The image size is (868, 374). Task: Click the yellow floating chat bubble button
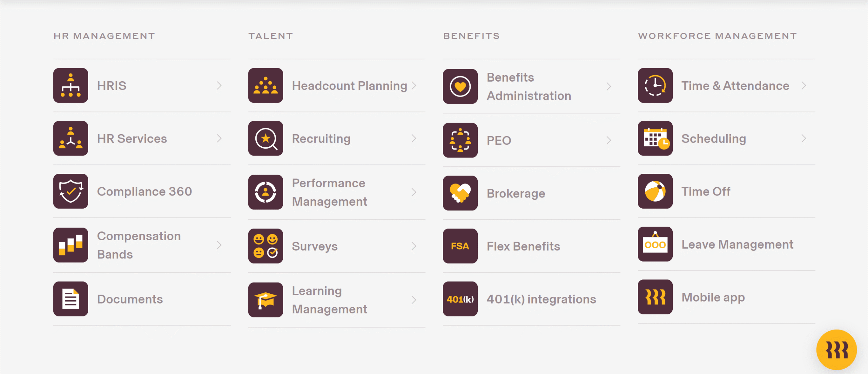(836, 350)
